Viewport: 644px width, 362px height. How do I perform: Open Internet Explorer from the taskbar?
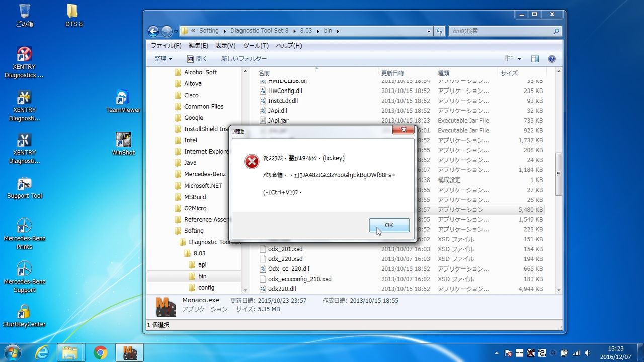coord(41,352)
